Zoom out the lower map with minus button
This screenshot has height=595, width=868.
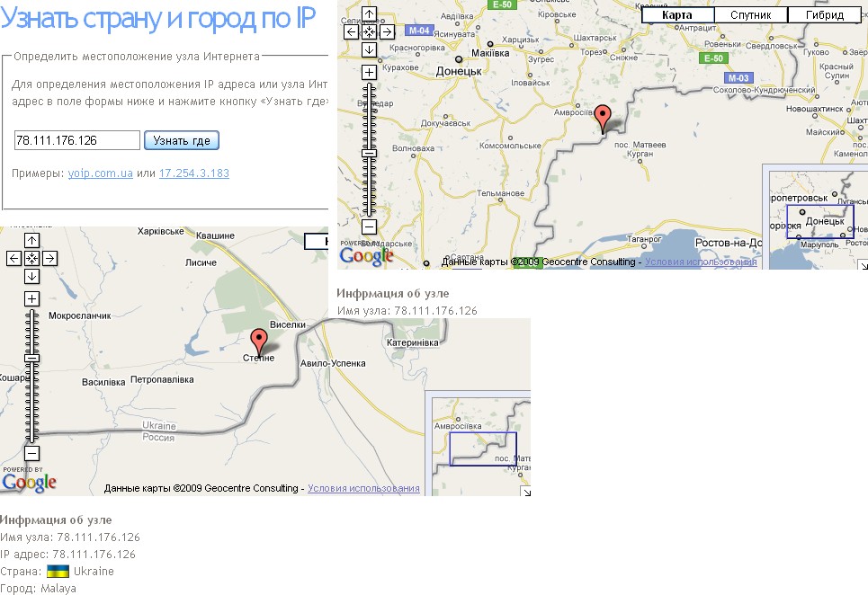tap(31, 453)
